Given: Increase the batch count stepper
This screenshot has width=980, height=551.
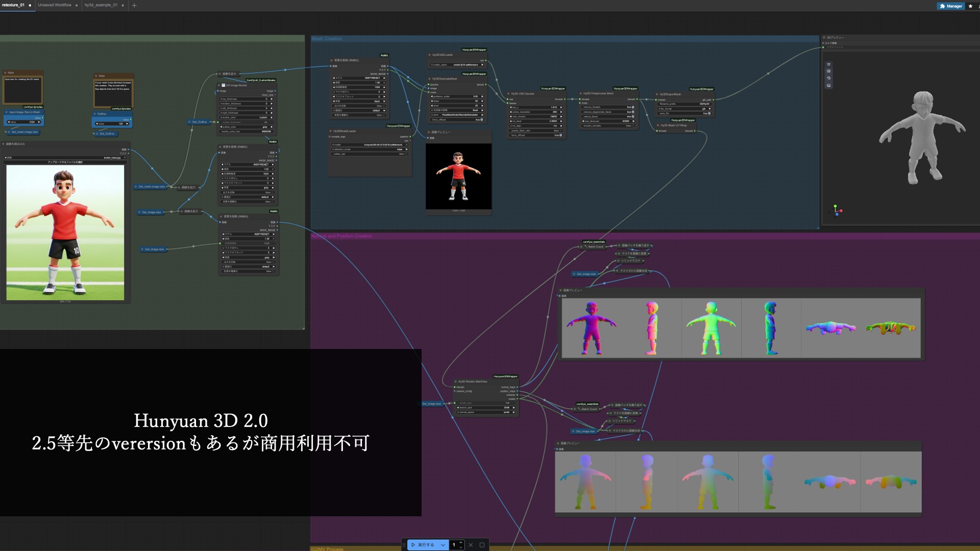Looking at the screenshot, I should (461, 542).
